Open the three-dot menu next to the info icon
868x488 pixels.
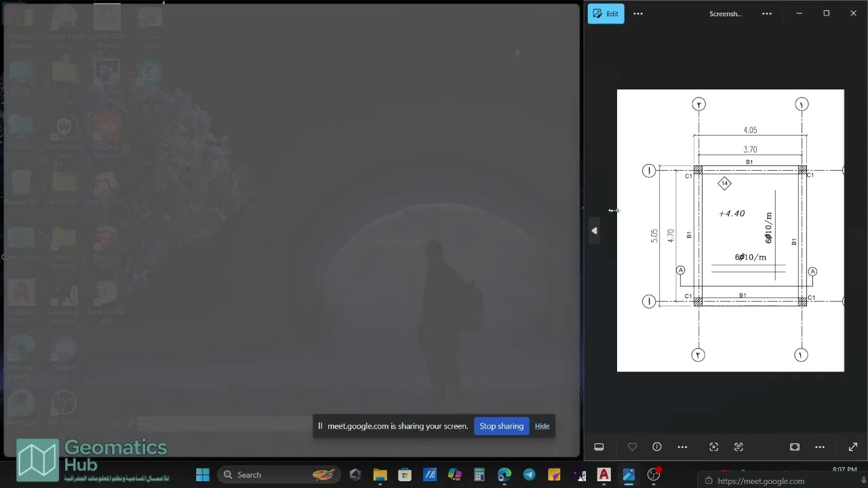(682, 447)
